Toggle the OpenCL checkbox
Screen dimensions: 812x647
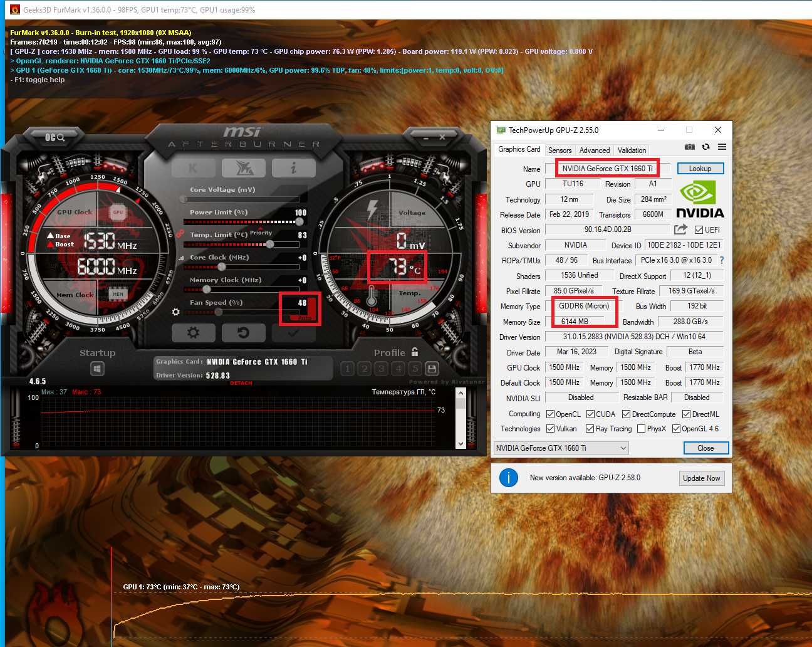[550, 414]
